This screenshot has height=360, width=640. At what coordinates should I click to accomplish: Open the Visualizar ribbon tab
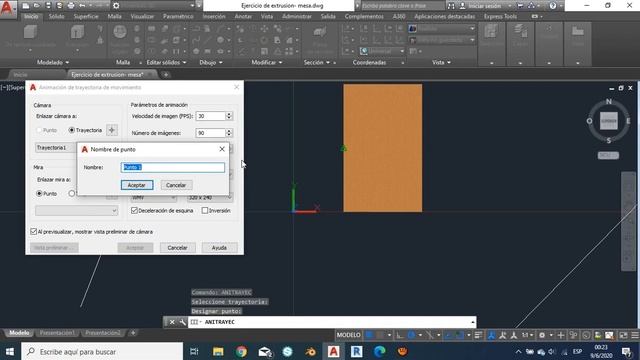point(142,16)
